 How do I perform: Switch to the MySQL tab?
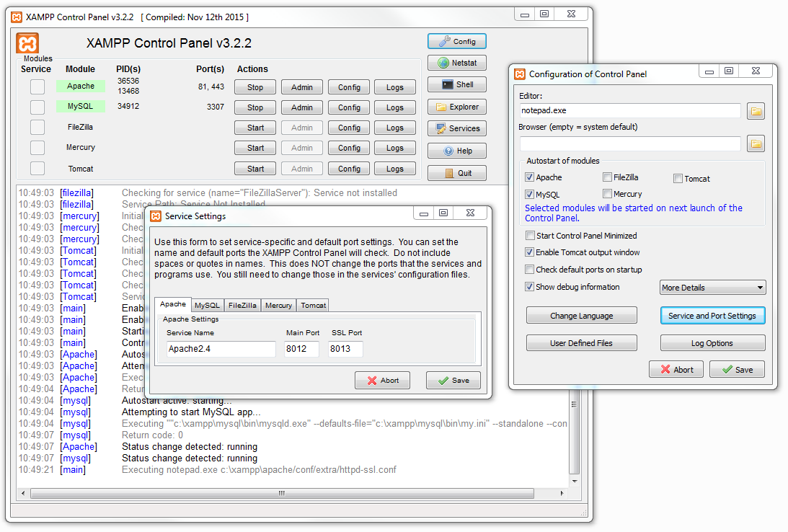coord(207,306)
